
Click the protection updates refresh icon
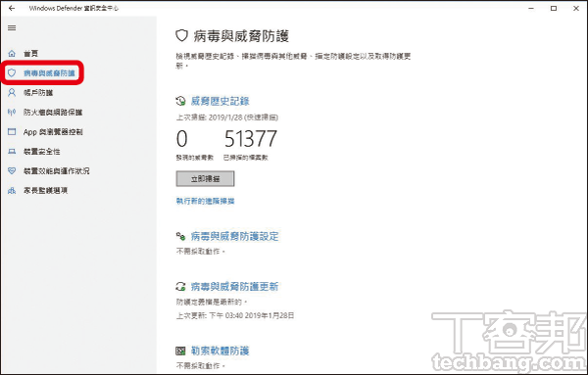click(180, 287)
